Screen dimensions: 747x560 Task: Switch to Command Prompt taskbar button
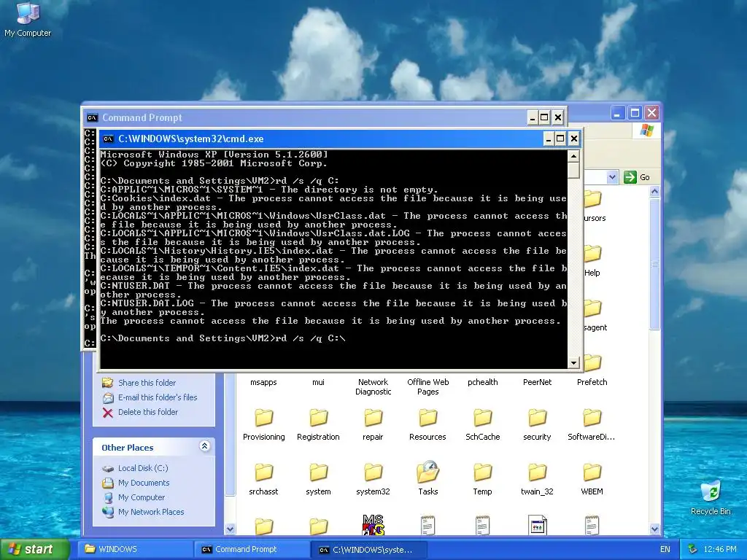click(x=252, y=550)
